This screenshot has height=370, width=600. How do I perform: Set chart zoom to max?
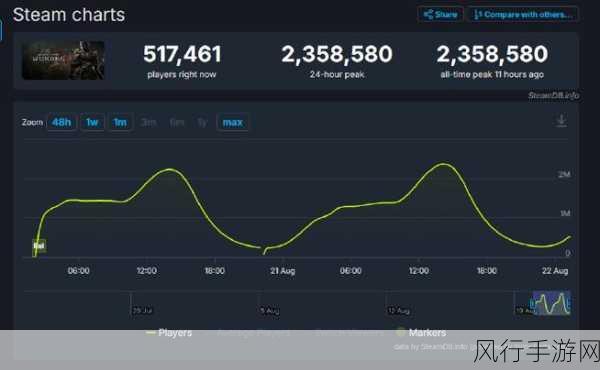pyautogui.click(x=233, y=122)
